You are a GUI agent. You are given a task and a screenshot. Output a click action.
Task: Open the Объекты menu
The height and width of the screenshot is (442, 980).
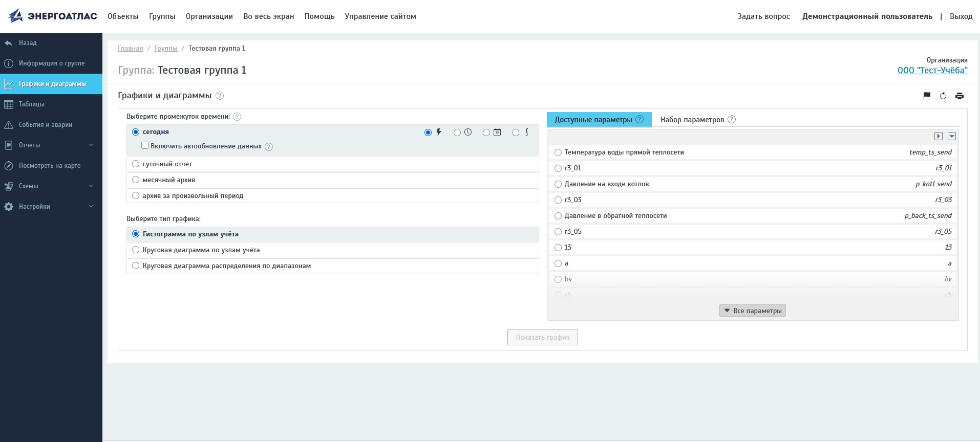[x=123, y=16]
